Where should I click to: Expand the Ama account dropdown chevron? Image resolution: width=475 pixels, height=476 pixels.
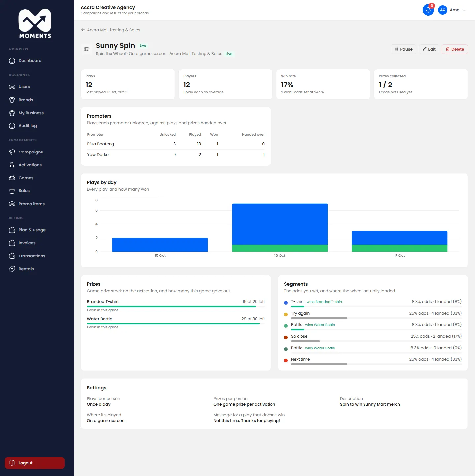click(464, 10)
